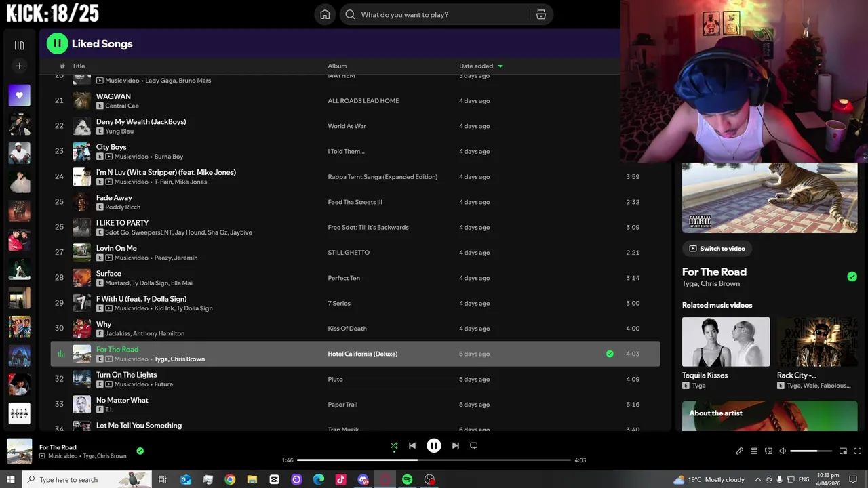
Task: Open the miniplayer icon
Action: tap(843, 451)
